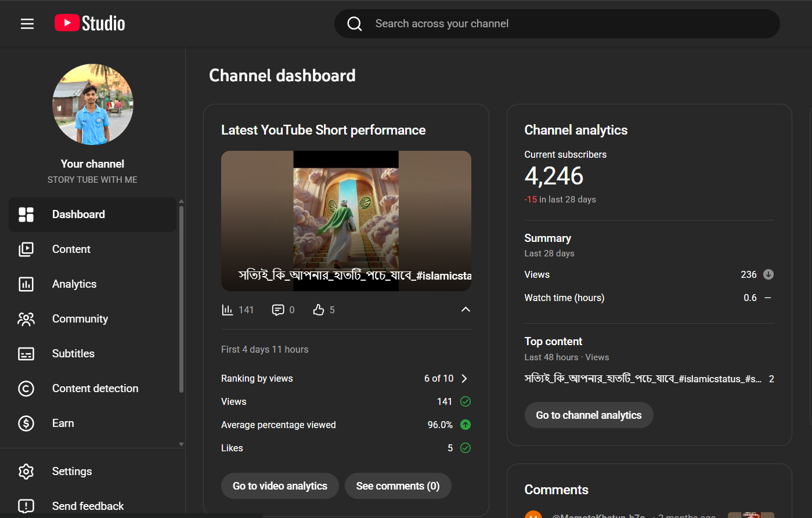
Task: Click Go to channel analytics button
Action: (x=589, y=415)
